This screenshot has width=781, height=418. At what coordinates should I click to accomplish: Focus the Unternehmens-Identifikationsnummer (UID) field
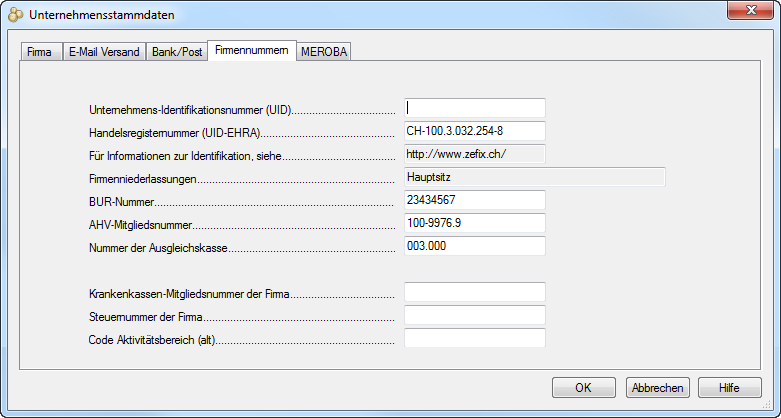[474, 108]
